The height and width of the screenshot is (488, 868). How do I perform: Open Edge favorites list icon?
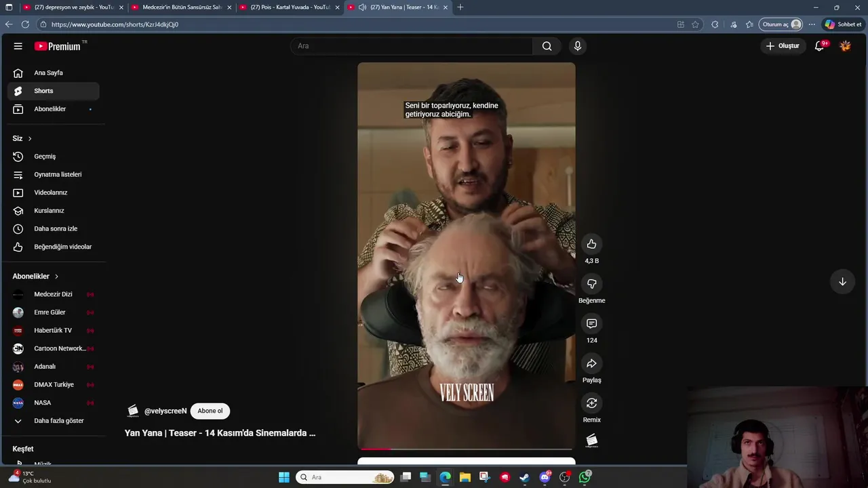click(749, 24)
